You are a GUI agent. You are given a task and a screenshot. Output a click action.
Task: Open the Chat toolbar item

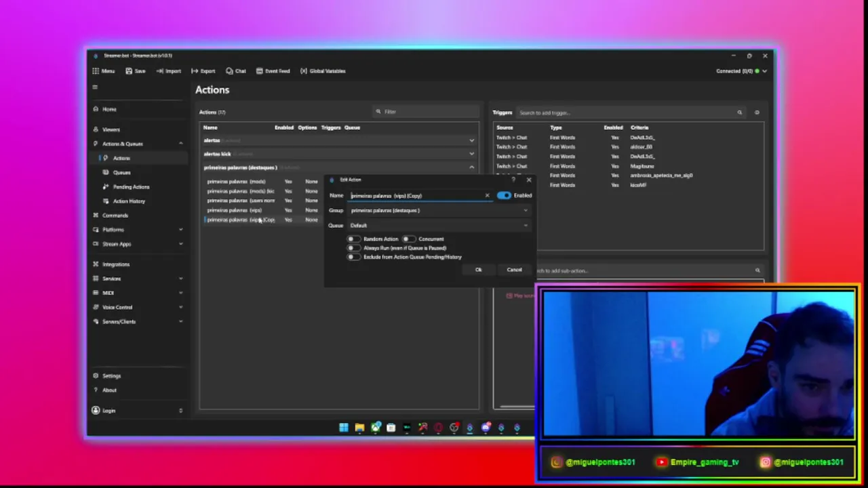point(236,70)
